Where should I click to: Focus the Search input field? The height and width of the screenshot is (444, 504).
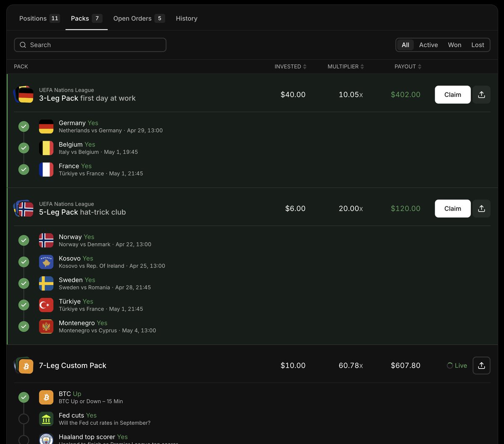(x=90, y=45)
